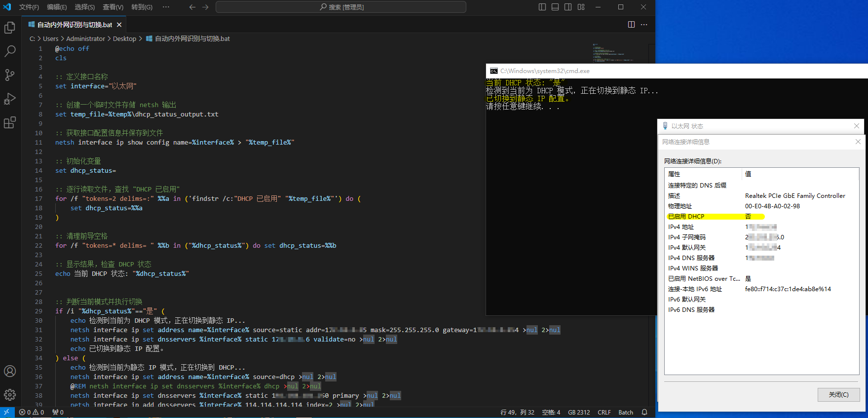Click the cmd.exe window title icon
Screen dimensions: 868x418
[x=493, y=71]
